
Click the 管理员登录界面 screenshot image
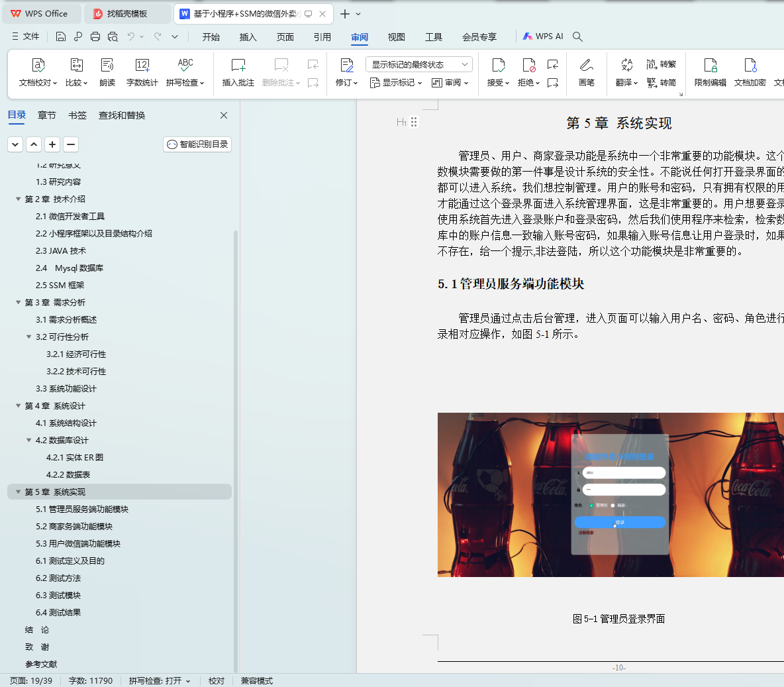click(x=611, y=495)
